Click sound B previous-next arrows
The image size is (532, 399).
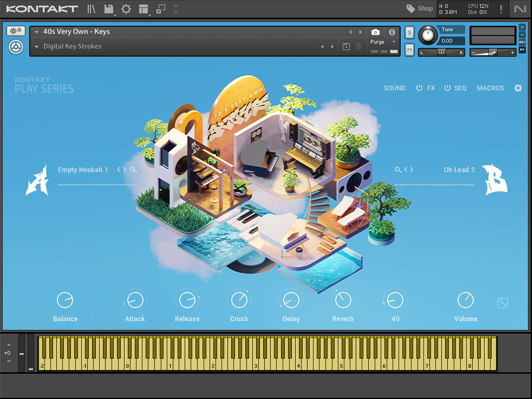coord(408,170)
